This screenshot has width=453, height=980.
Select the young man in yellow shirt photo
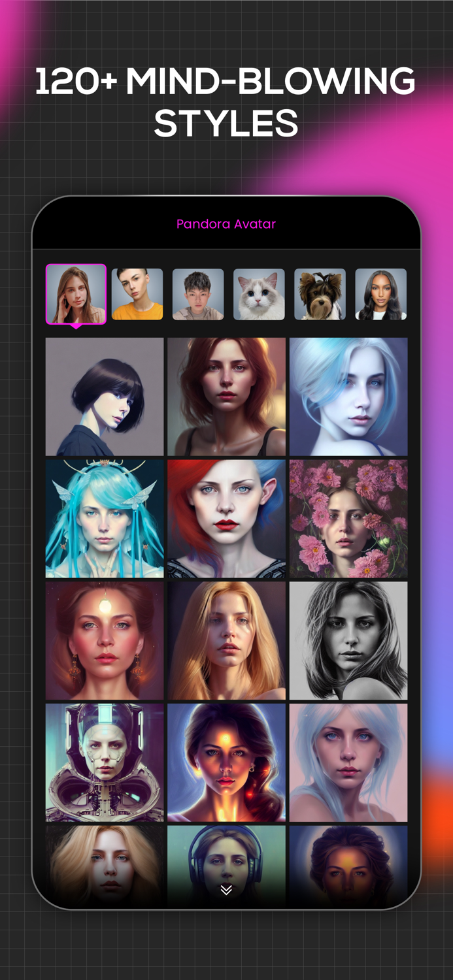pyautogui.click(x=137, y=294)
